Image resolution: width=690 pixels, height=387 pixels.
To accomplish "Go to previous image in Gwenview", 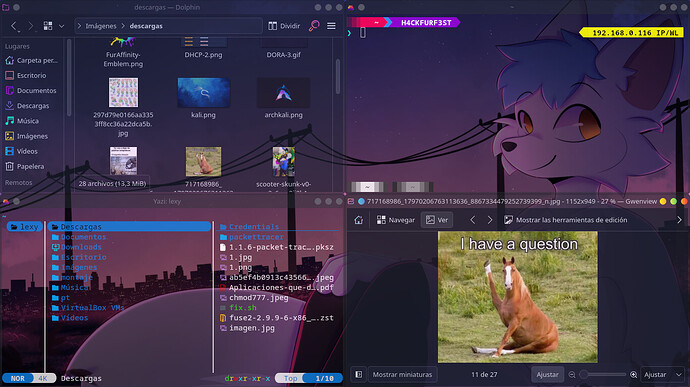I will [x=473, y=220].
